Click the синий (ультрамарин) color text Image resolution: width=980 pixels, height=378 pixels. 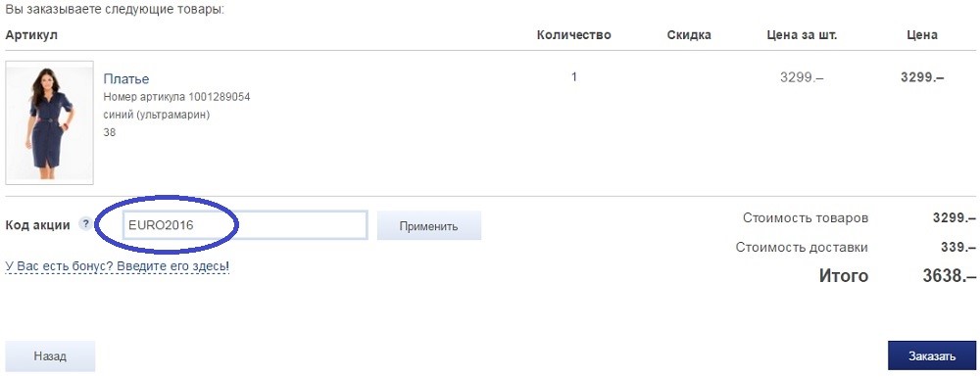(157, 115)
